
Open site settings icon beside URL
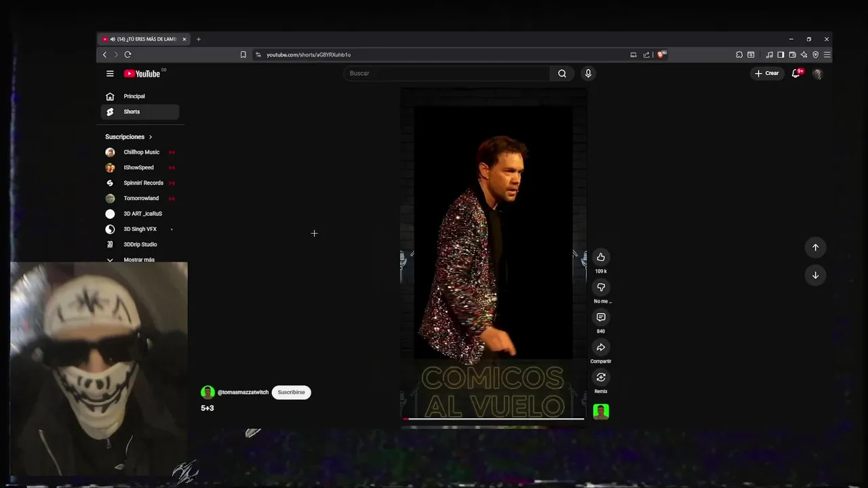pyautogui.click(x=258, y=54)
